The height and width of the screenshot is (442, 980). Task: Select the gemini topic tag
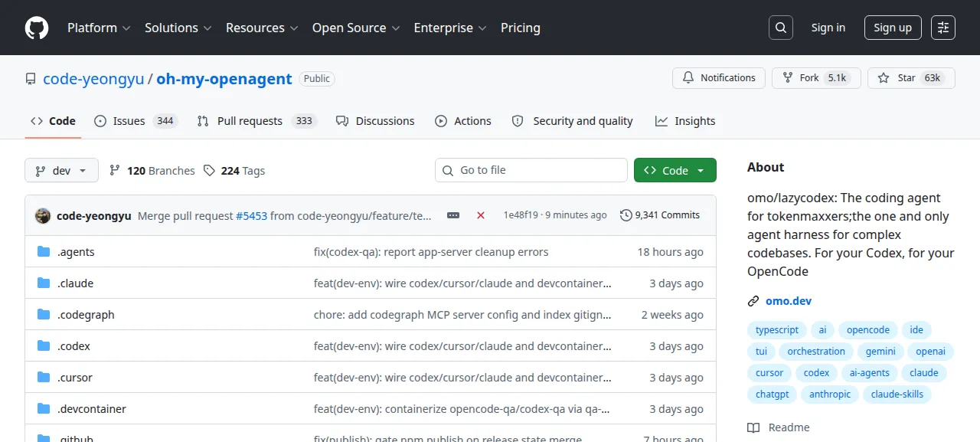(881, 352)
